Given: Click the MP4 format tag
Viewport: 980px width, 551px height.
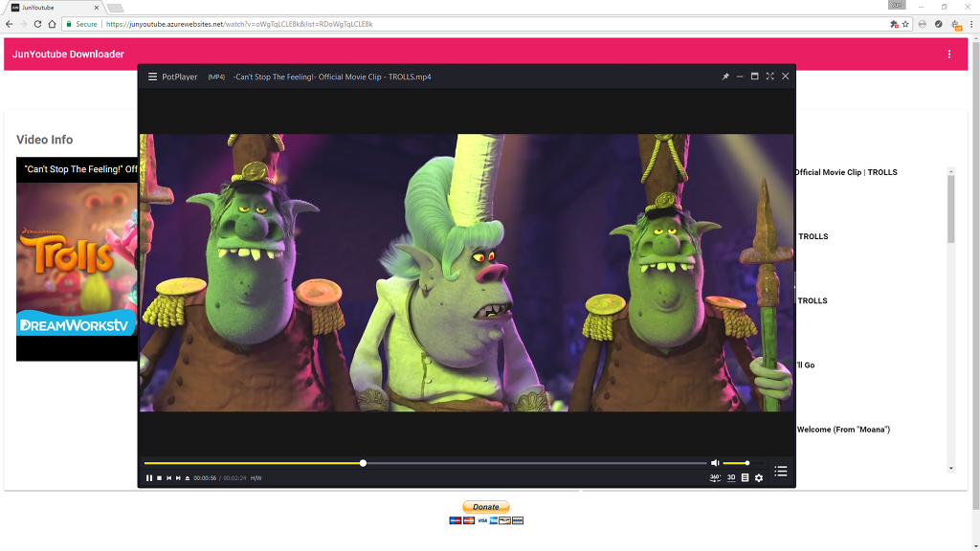Looking at the screenshot, I should [x=216, y=77].
